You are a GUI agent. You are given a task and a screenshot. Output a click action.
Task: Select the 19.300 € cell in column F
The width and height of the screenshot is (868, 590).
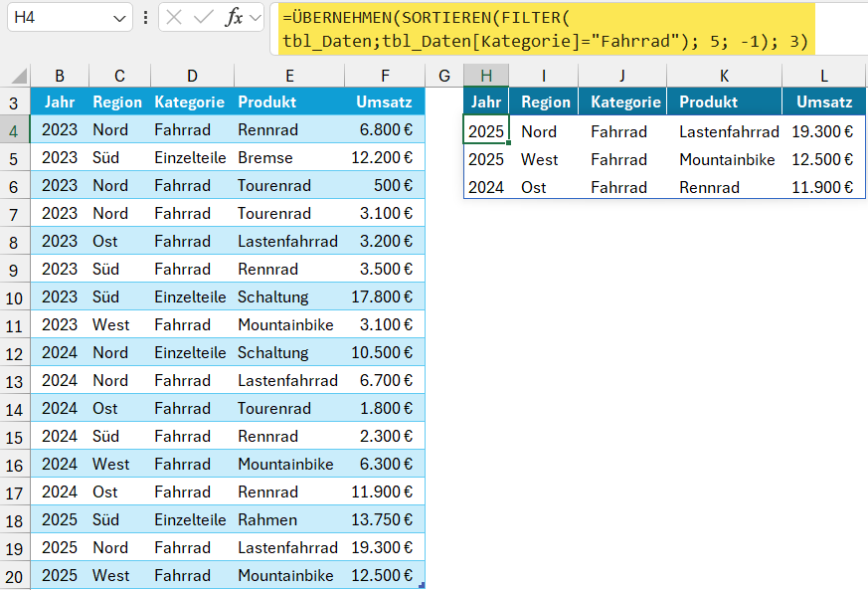386,548
